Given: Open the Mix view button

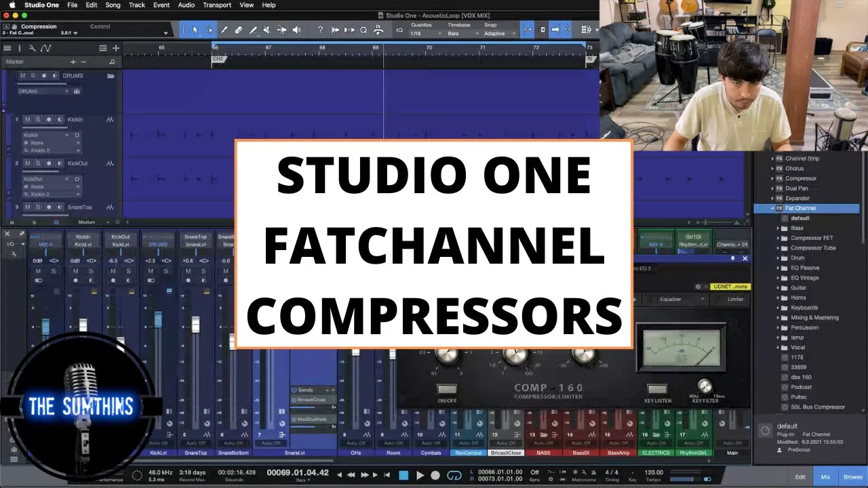Looking at the screenshot, I should [825, 477].
